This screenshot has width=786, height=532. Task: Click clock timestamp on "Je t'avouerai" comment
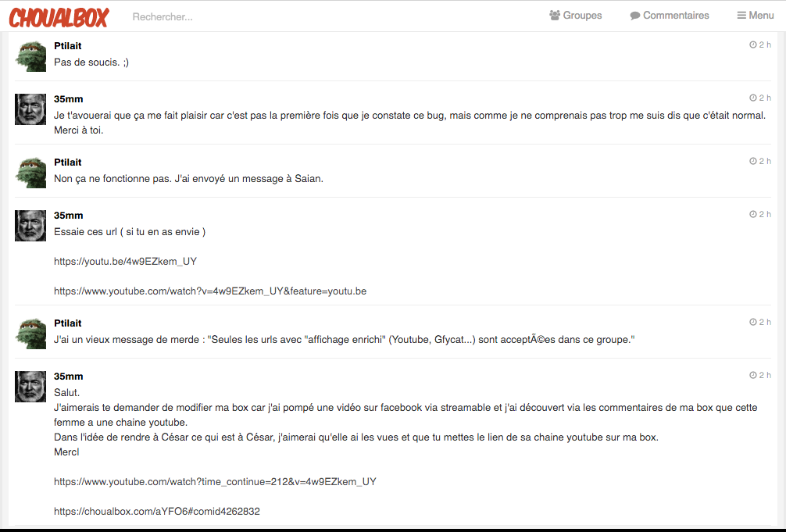point(760,98)
